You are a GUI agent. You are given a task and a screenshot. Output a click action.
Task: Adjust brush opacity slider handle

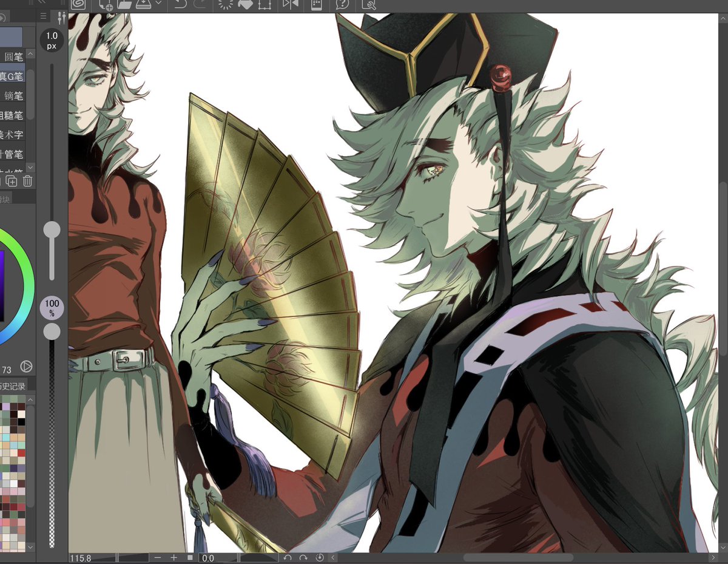[x=52, y=331]
